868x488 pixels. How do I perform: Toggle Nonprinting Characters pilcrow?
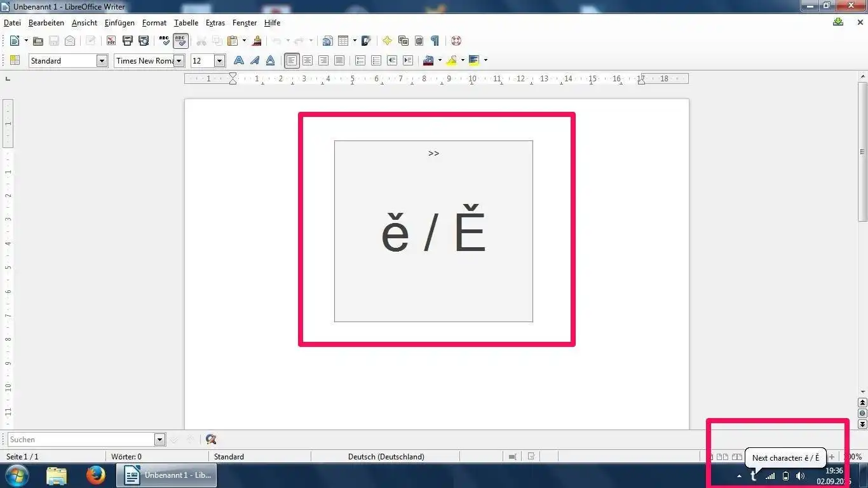pyautogui.click(x=435, y=41)
